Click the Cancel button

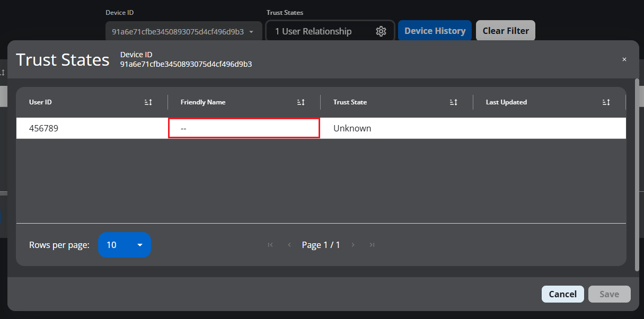coord(562,294)
